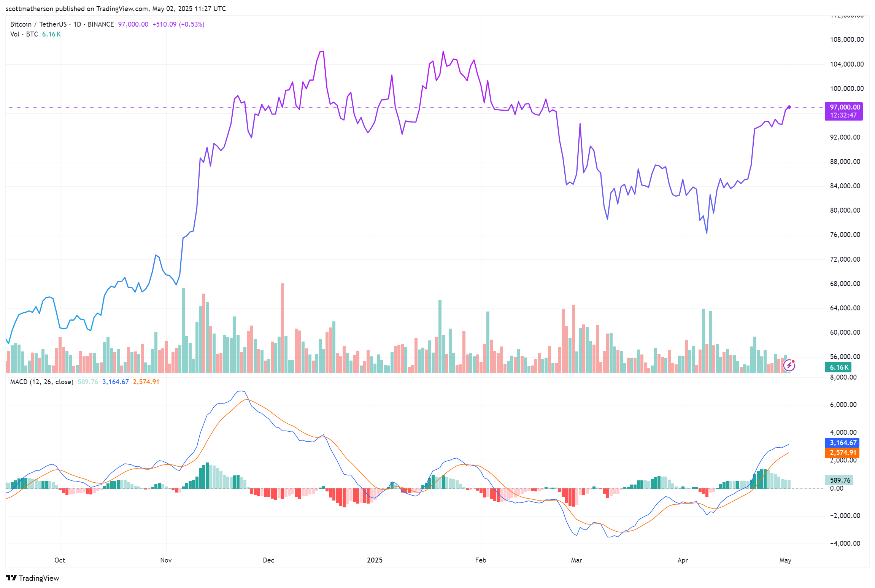Select the Bitcoin / TetherUS symbol title

(x=38, y=24)
